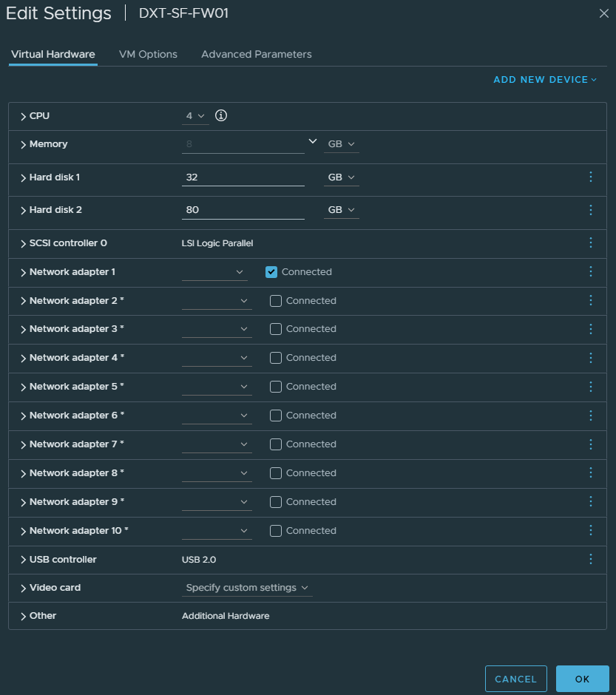Screen dimensions: 616x695
Task: Open Network adapter 5 actions menu
Action: (590, 387)
